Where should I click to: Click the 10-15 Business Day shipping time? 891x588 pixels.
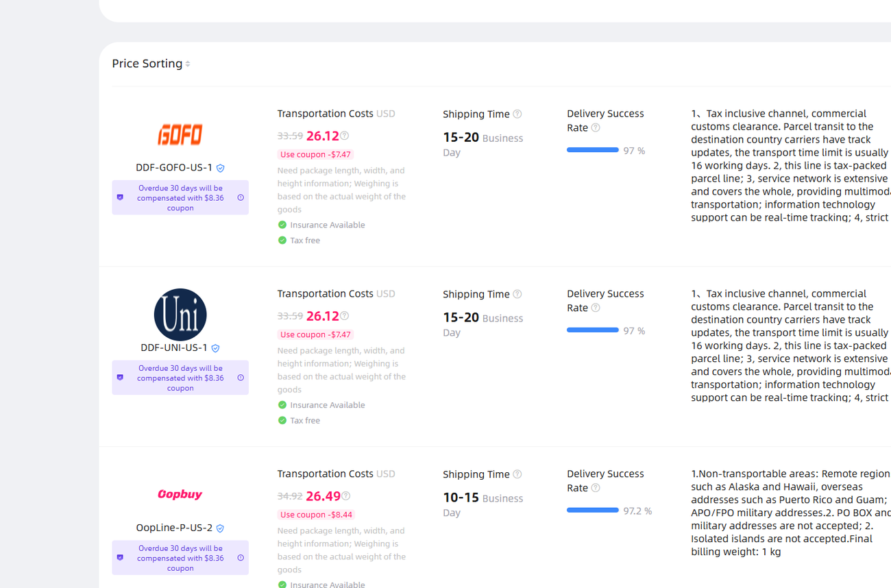click(x=483, y=505)
